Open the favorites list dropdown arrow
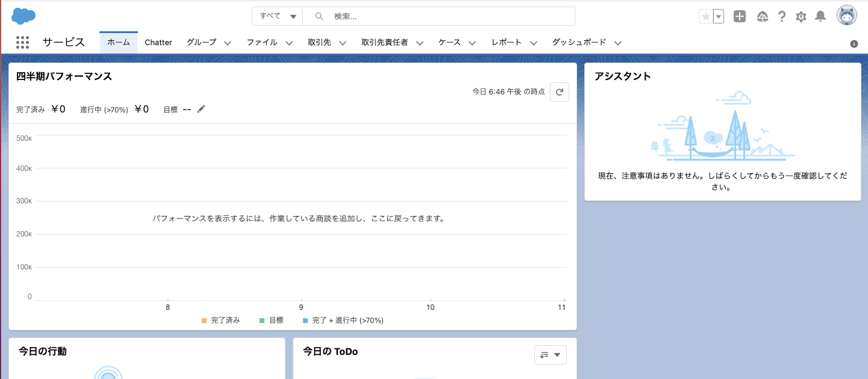 click(718, 16)
